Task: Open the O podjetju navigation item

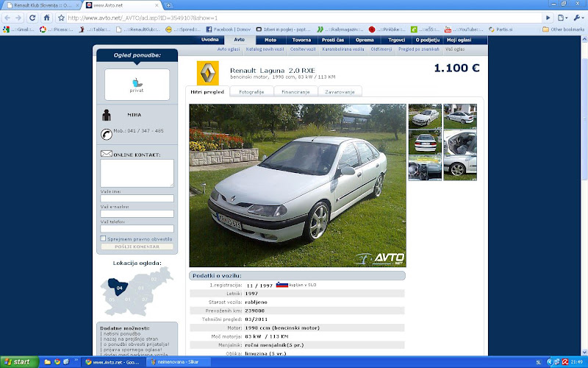Action: [x=428, y=40]
